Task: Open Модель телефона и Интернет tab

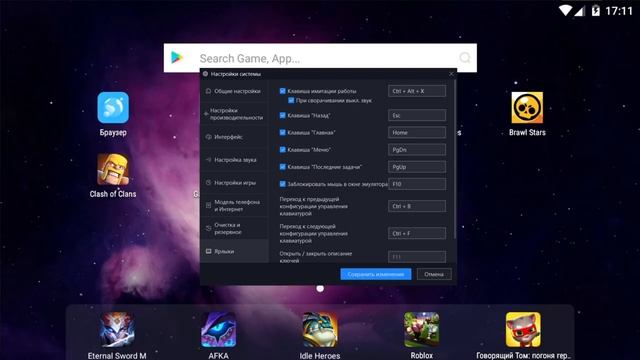Action: pyautogui.click(x=235, y=205)
